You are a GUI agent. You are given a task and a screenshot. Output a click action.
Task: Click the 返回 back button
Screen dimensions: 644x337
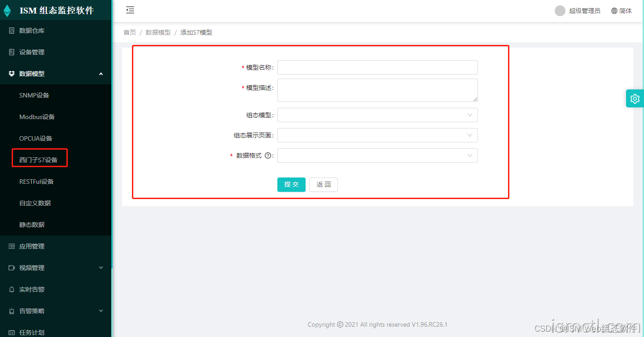pos(324,185)
